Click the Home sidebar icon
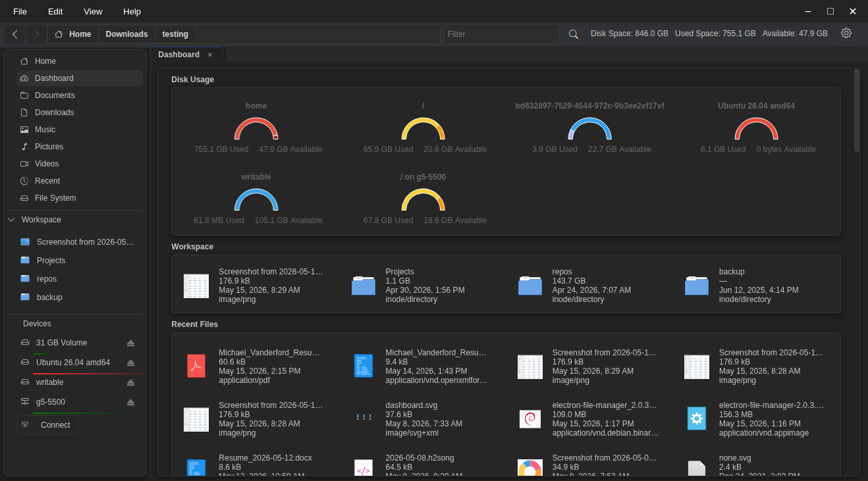Screen dimensions: 868x481 coord(24,61)
